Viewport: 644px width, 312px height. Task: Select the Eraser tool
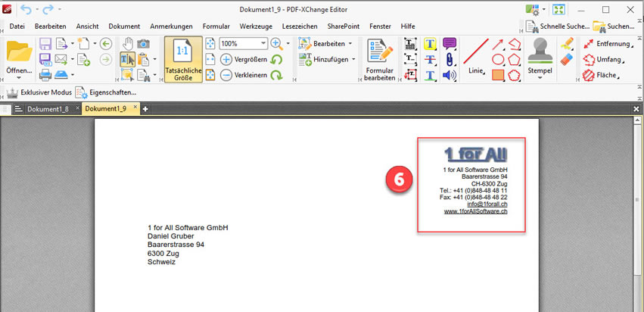pos(567,60)
